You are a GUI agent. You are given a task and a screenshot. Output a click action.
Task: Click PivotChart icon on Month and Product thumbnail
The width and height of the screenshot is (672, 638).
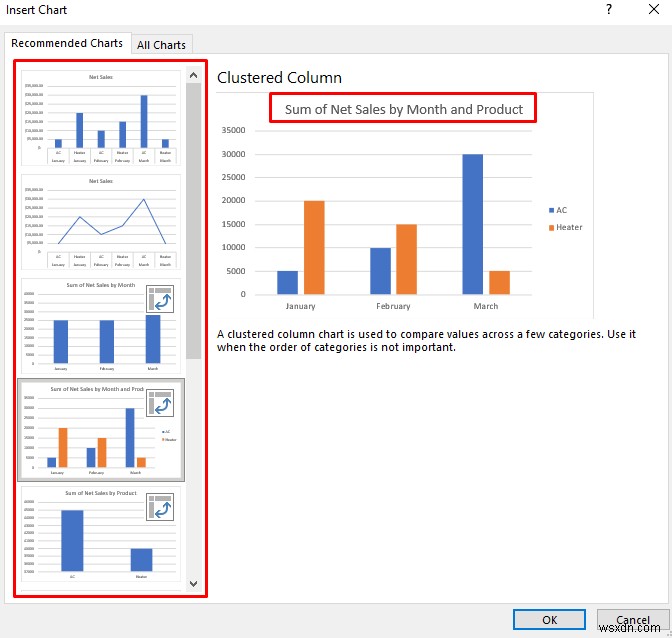[160, 403]
